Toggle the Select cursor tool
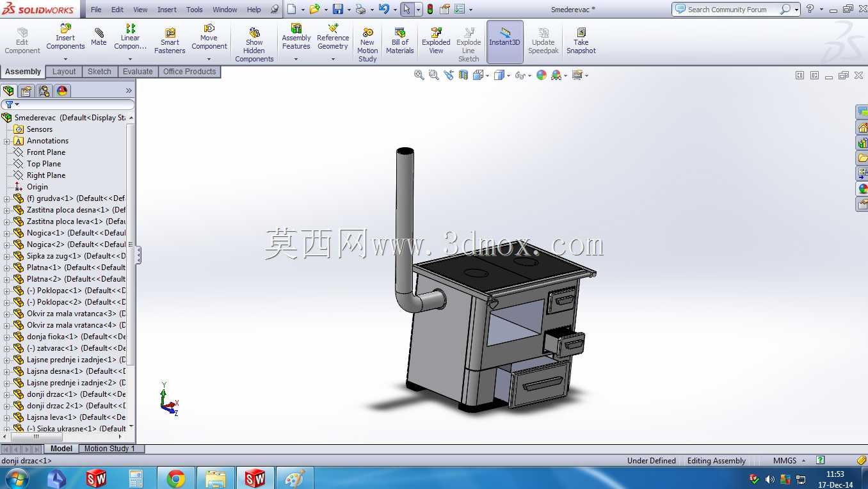Viewport: 868px width, 489px height. click(406, 9)
